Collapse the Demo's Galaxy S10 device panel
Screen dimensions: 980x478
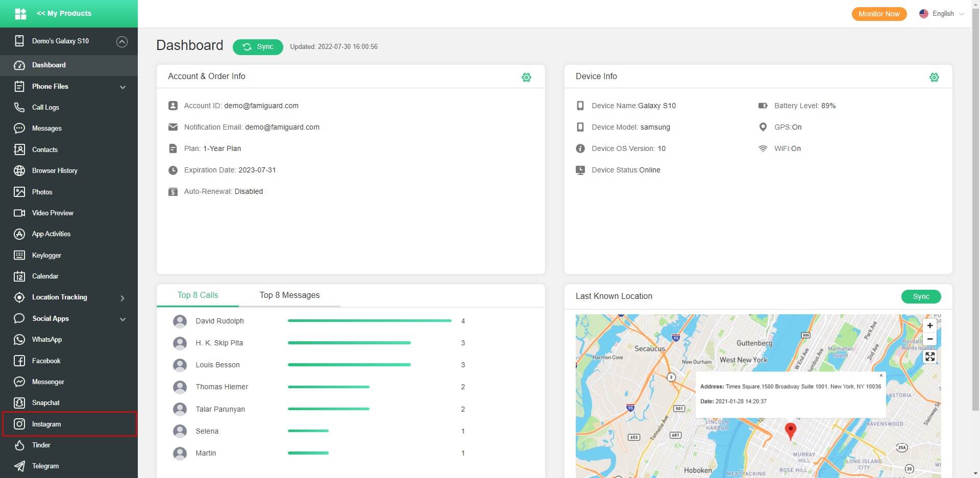coord(122,41)
